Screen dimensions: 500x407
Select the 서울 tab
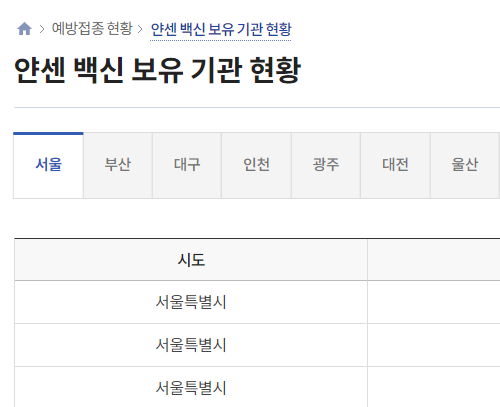click(48, 165)
